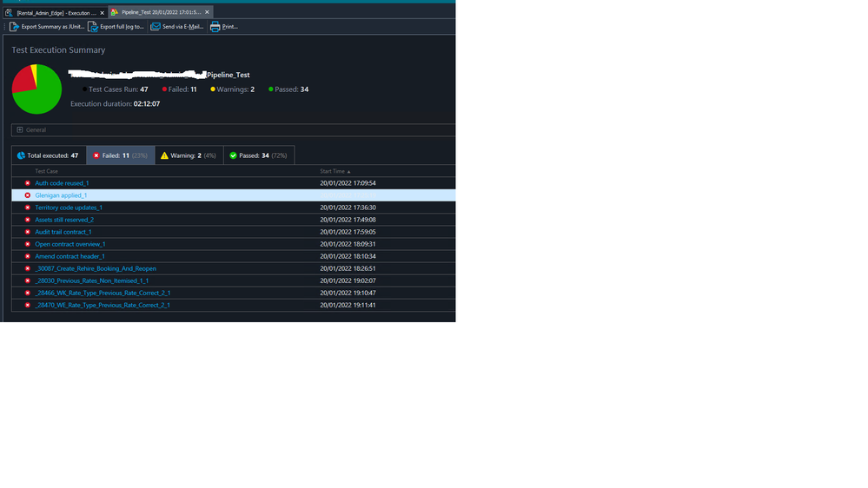Screen dimensions: 868x488
Task: Open _28470_WE_Rate_Type_Previous_Rate_Correct_2_1 test case
Action: [103, 305]
